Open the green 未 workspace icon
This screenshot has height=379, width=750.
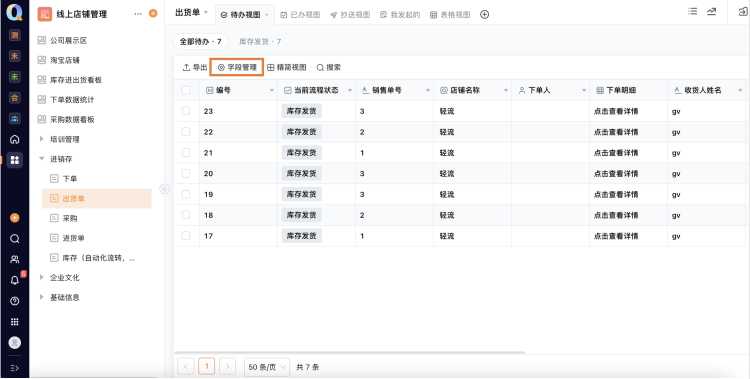15,77
